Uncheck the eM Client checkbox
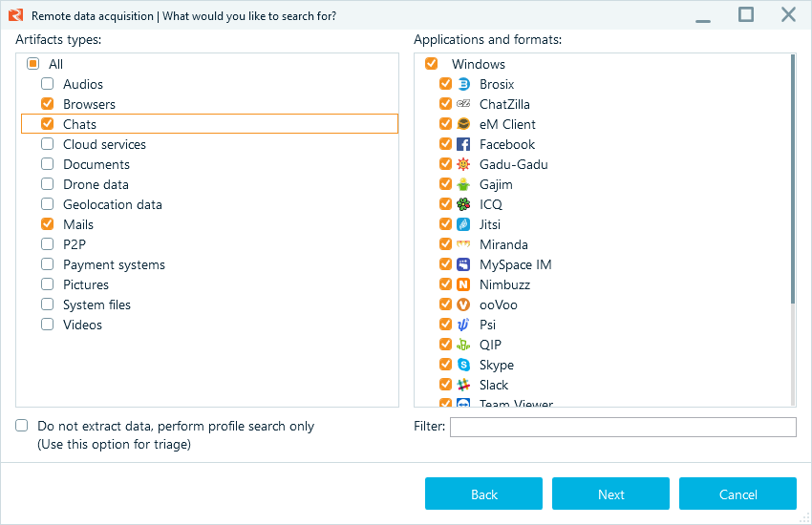This screenshot has height=525, width=812. [445, 124]
